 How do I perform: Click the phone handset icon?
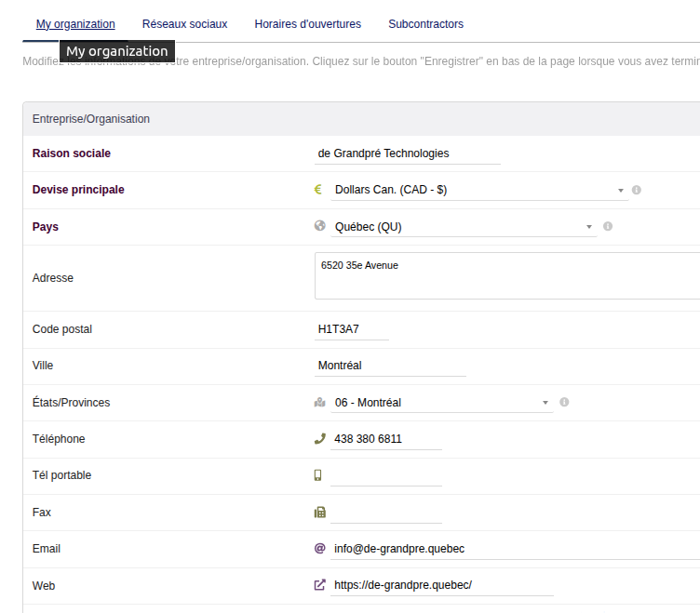point(319,439)
